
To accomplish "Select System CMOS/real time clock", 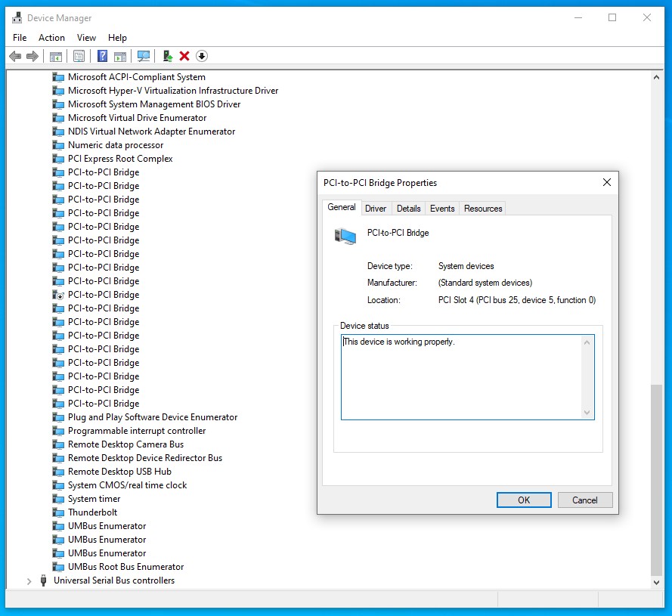I will (x=127, y=485).
